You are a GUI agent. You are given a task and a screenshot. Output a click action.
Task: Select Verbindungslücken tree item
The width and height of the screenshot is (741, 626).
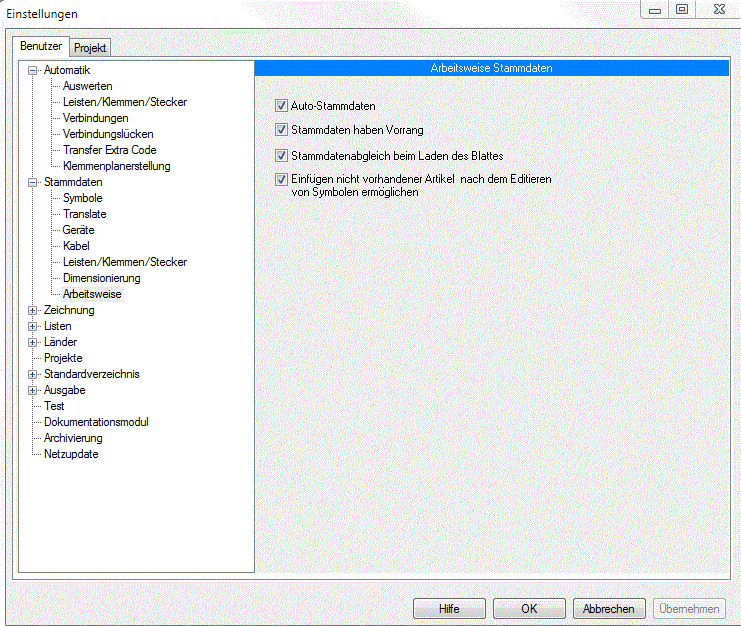(x=108, y=134)
